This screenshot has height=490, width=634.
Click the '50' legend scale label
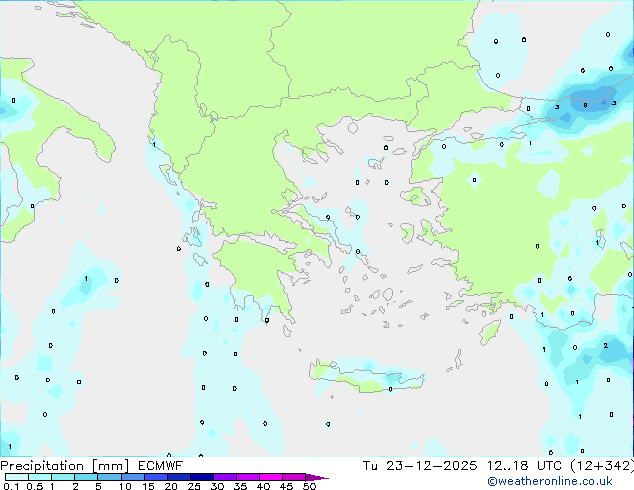309,486
